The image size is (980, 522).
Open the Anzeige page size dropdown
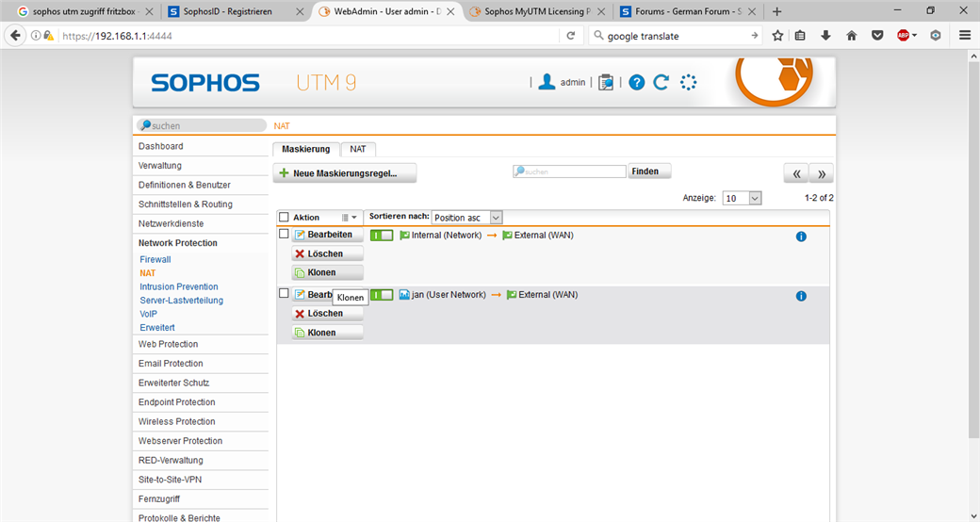click(x=742, y=198)
